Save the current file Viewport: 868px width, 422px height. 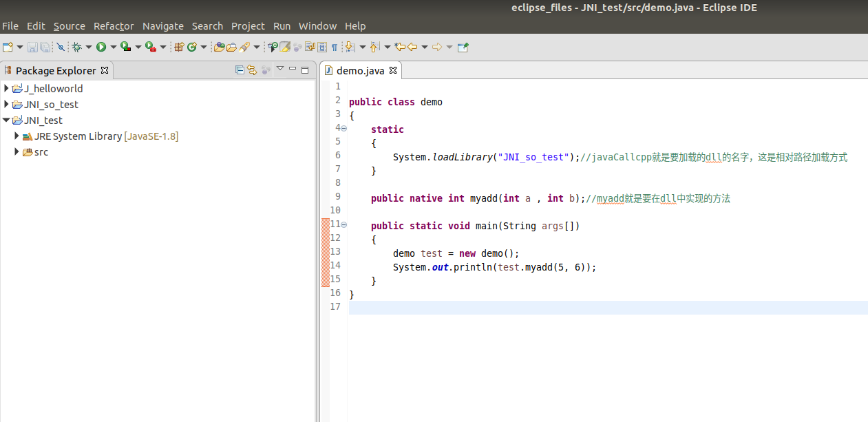(32, 47)
